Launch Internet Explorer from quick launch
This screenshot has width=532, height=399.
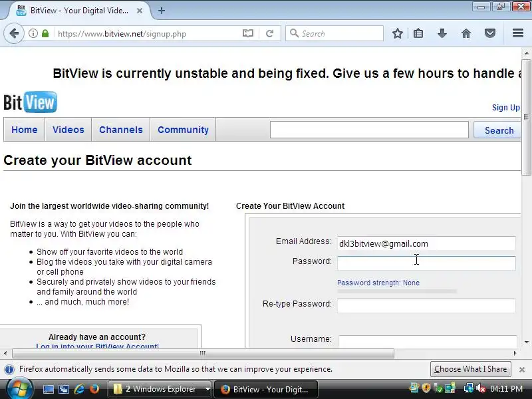click(x=79, y=389)
